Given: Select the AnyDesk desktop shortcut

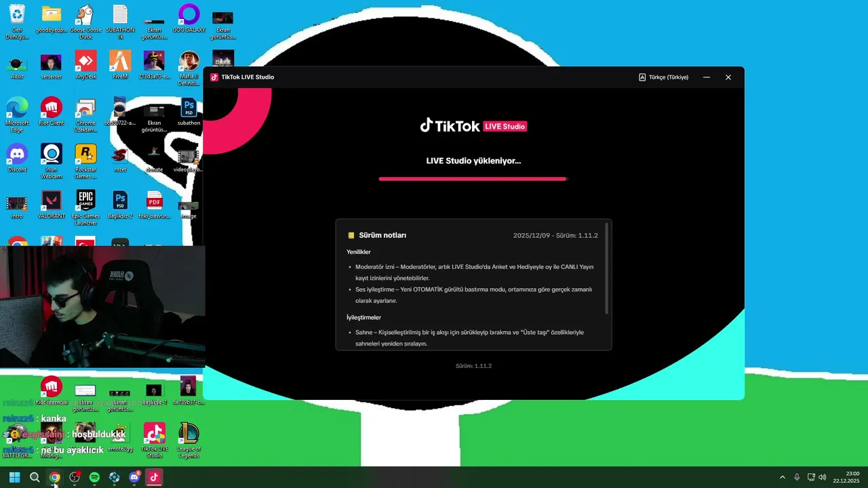Looking at the screenshot, I should click(x=85, y=65).
